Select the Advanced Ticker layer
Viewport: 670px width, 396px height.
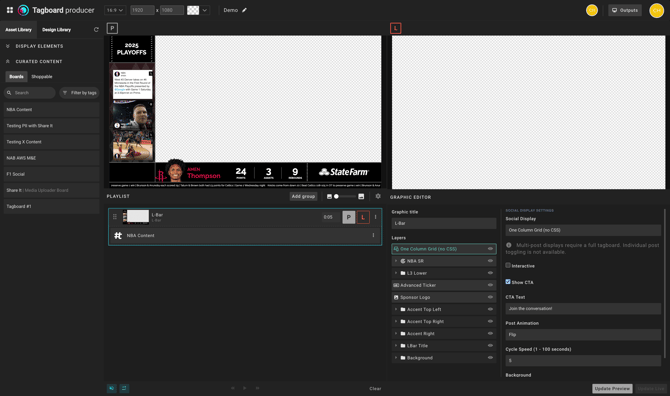click(x=444, y=285)
